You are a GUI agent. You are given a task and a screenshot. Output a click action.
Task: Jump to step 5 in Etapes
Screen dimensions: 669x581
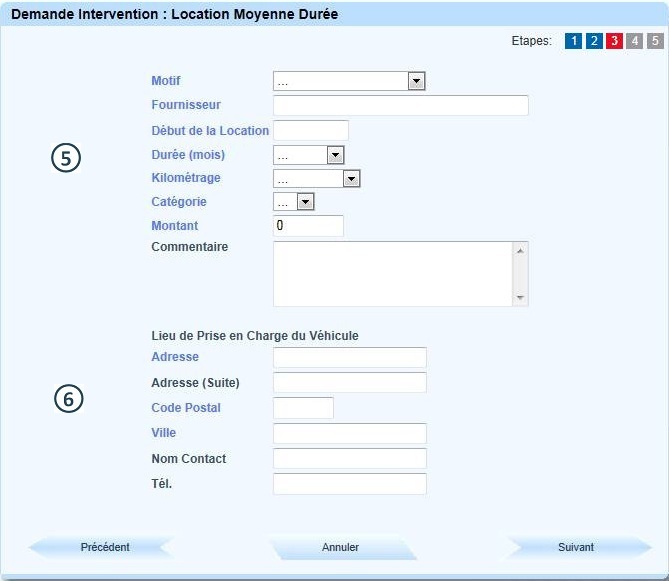coord(654,41)
